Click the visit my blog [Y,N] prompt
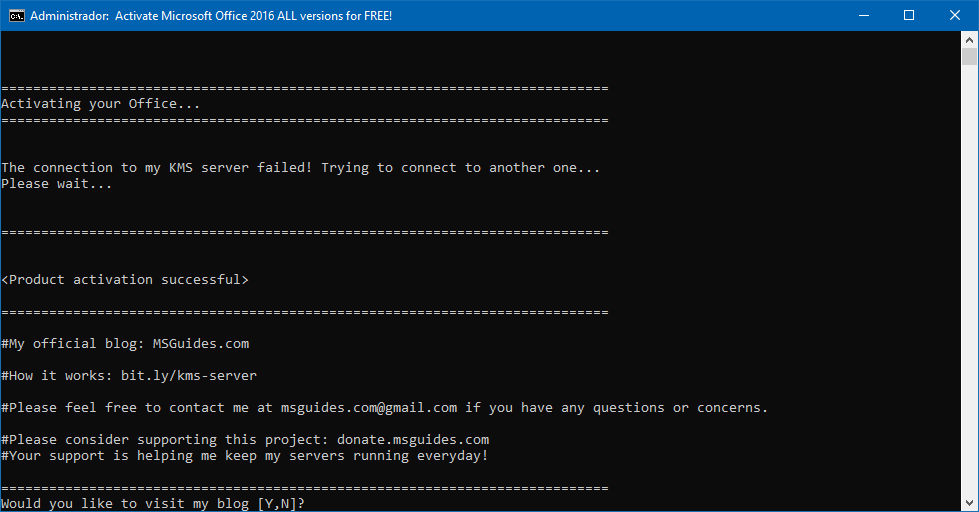The height and width of the screenshot is (512, 979). 153,504
